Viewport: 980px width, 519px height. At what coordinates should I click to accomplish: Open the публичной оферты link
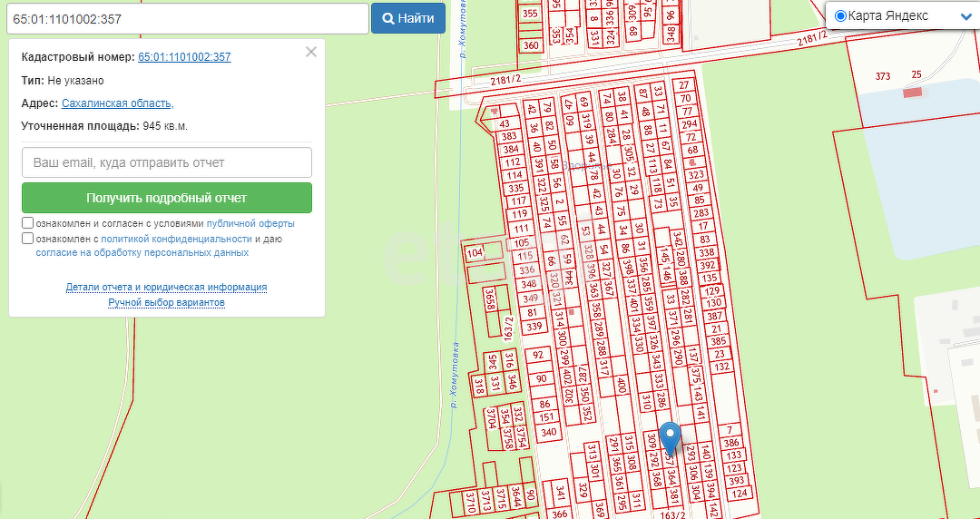click(x=250, y=223)
